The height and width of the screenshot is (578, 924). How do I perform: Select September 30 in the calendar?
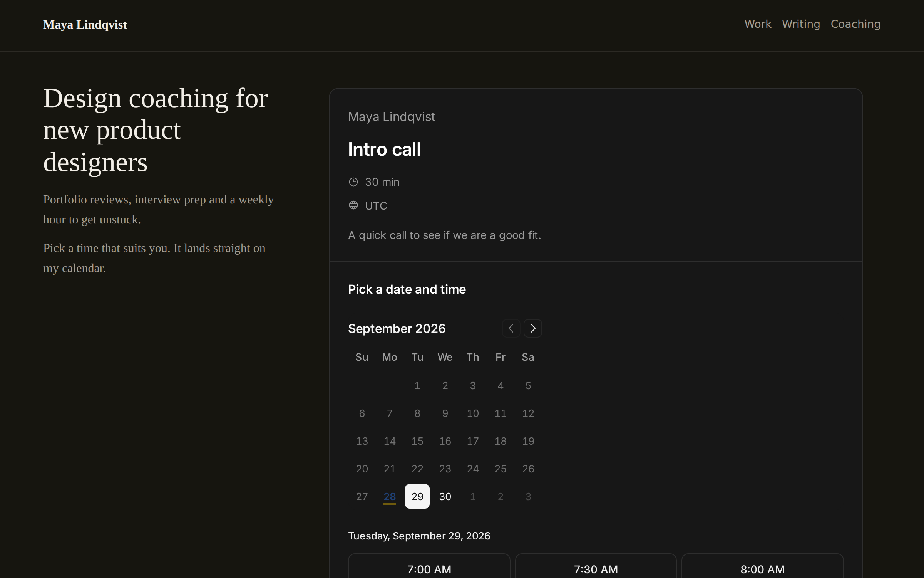445,496
